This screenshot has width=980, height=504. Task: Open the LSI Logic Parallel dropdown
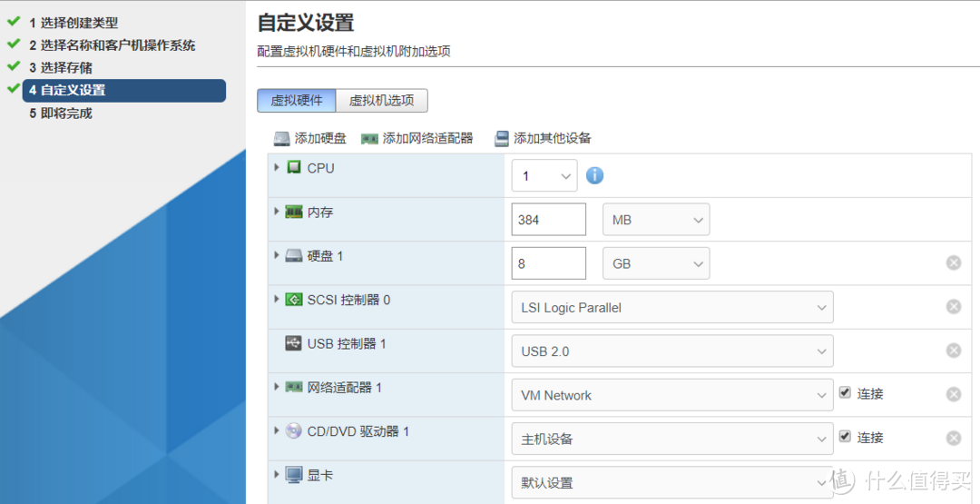click(x=671, y=307)
